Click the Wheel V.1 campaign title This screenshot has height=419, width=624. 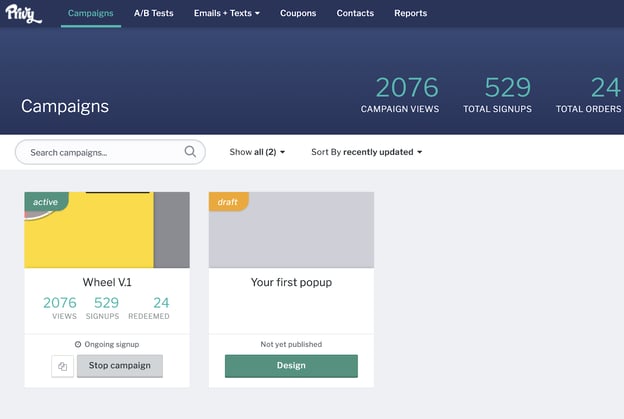[x=107, y=283]
